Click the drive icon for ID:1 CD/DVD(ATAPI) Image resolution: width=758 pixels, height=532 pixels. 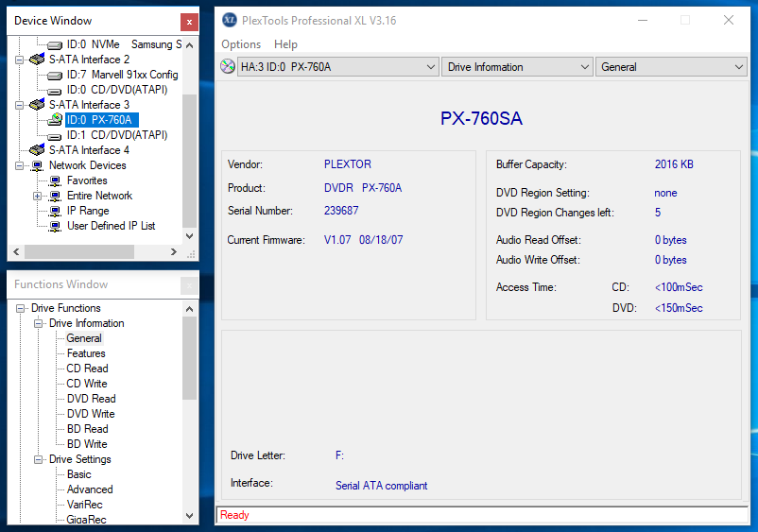tap(55, 136)
